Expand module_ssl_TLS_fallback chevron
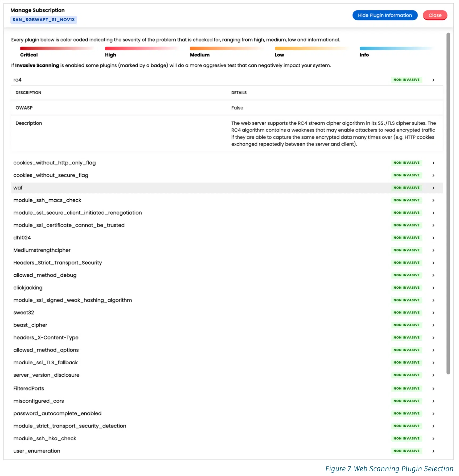 [x=433, y=363]
